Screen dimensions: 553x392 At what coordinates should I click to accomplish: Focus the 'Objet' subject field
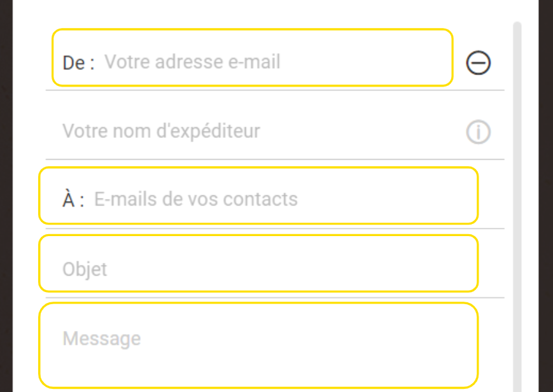[x=258, y=263]
